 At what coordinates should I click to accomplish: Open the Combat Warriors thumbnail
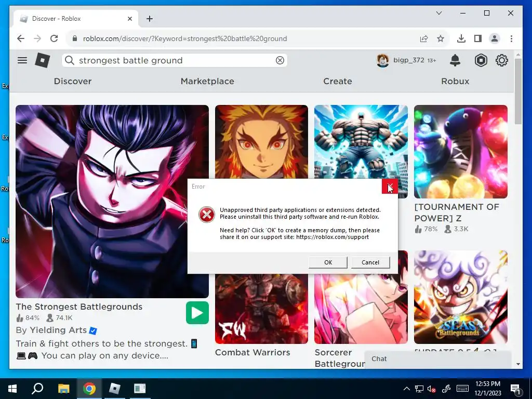[262, 309]
